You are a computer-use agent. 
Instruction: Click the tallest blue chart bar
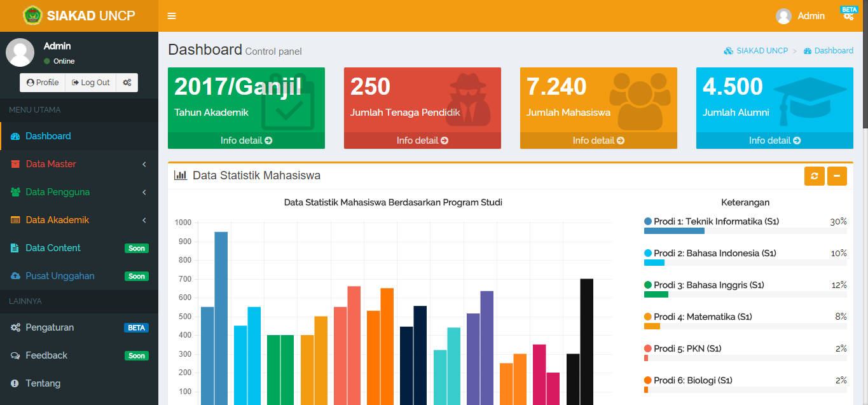[221, 318]
